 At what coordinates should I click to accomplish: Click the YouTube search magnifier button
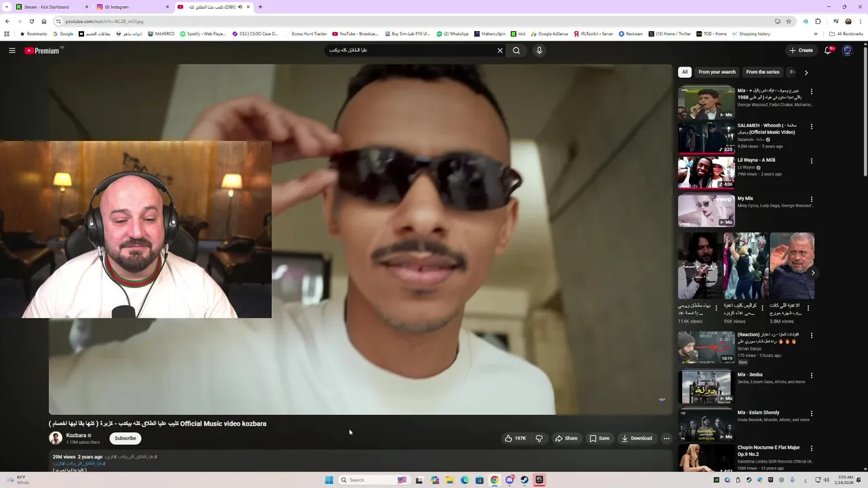[x=517, y=50]
